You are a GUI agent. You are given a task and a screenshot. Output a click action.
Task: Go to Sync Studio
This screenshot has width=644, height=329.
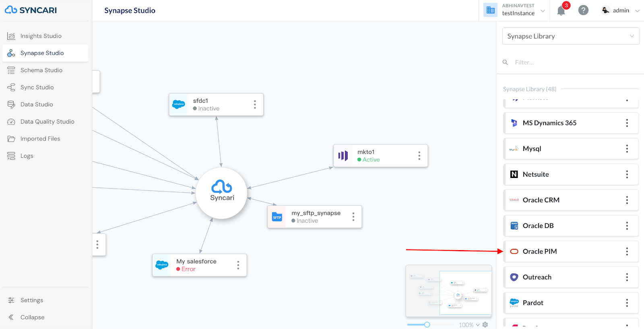click(45, 87)
